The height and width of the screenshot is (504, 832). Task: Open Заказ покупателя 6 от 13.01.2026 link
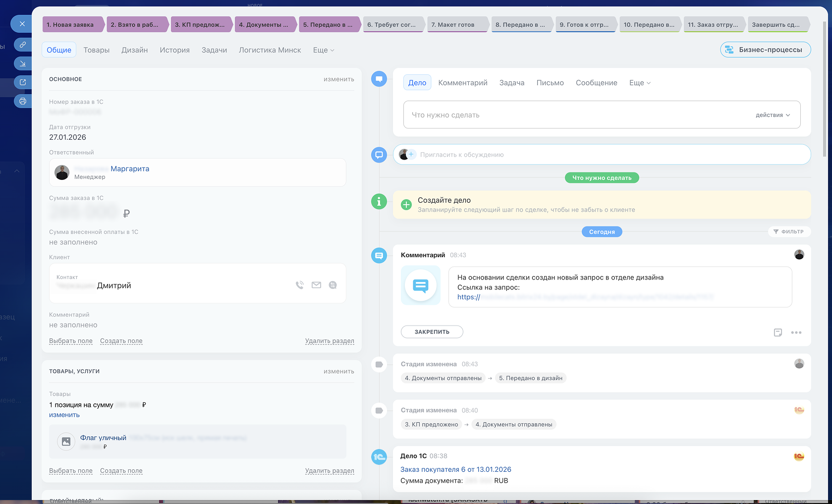(x=456, y=469)
